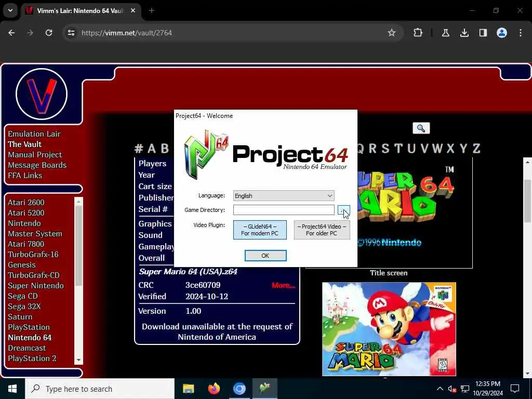
Task: Select Dreamcast in the system list
Action: pos(27,348)
